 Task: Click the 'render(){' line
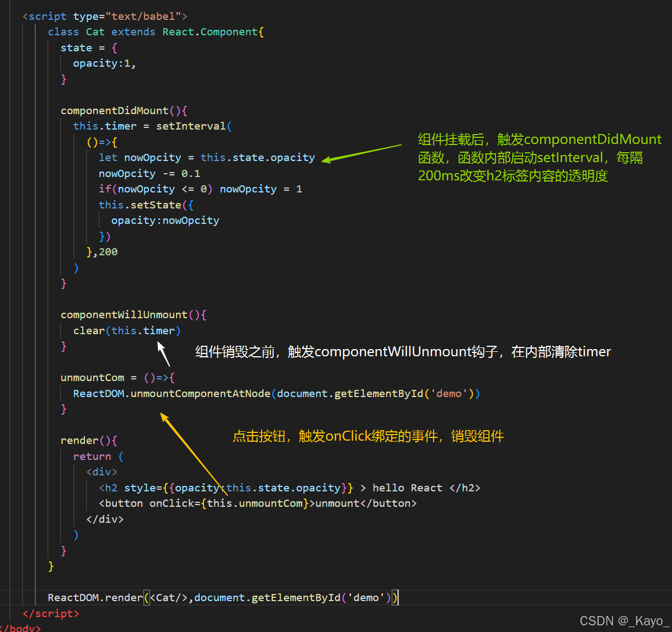tap(89, 441)
